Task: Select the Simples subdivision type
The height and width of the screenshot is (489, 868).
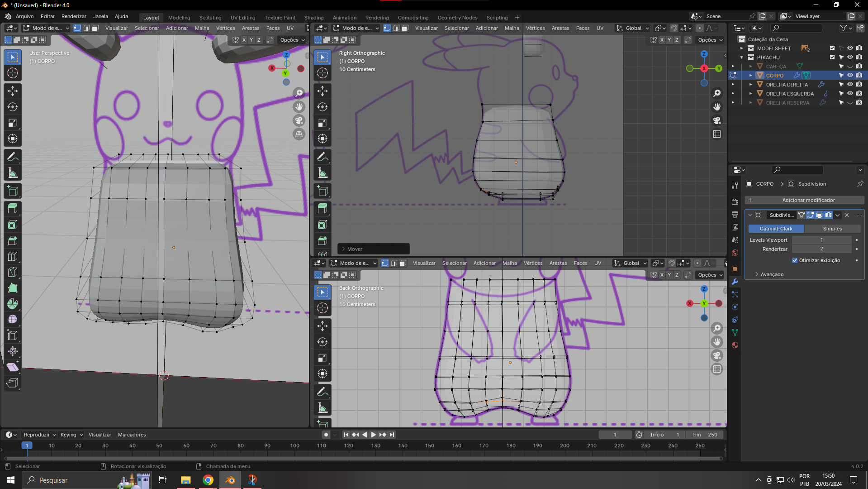Action: tap(832, 229)
